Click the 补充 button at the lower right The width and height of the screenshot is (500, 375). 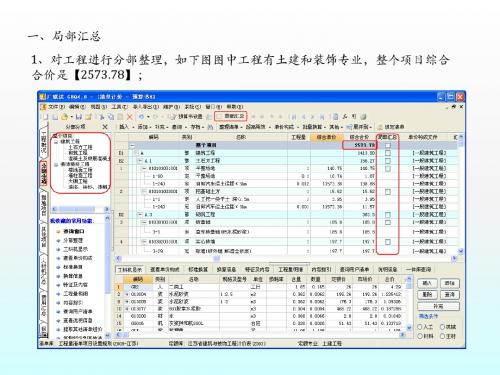[438, 306]
